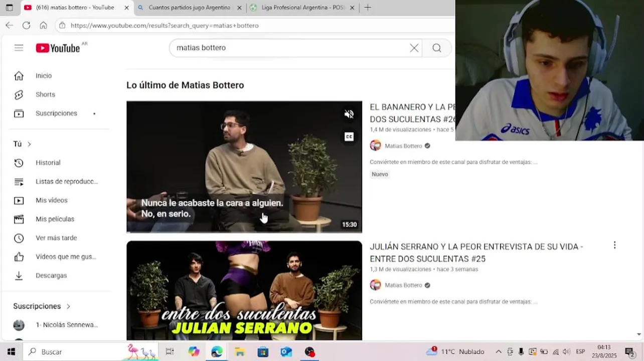Click the browser tab actions icon
This screenshot has width=644, height=361.
tap(9, 8)
